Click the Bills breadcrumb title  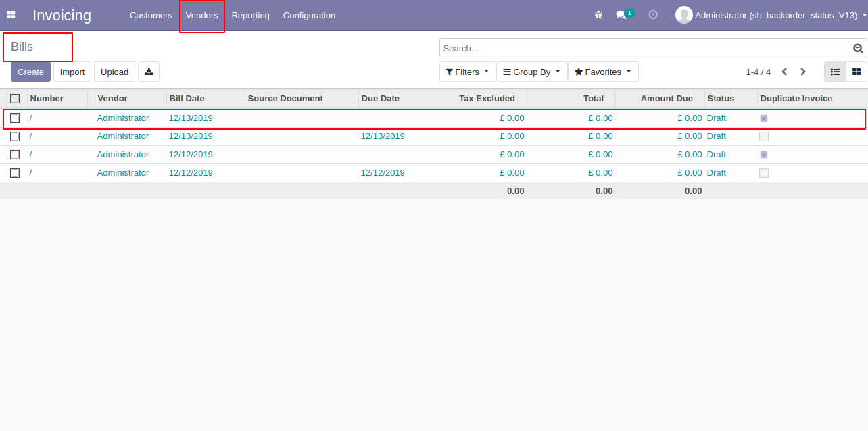point(22,47)
